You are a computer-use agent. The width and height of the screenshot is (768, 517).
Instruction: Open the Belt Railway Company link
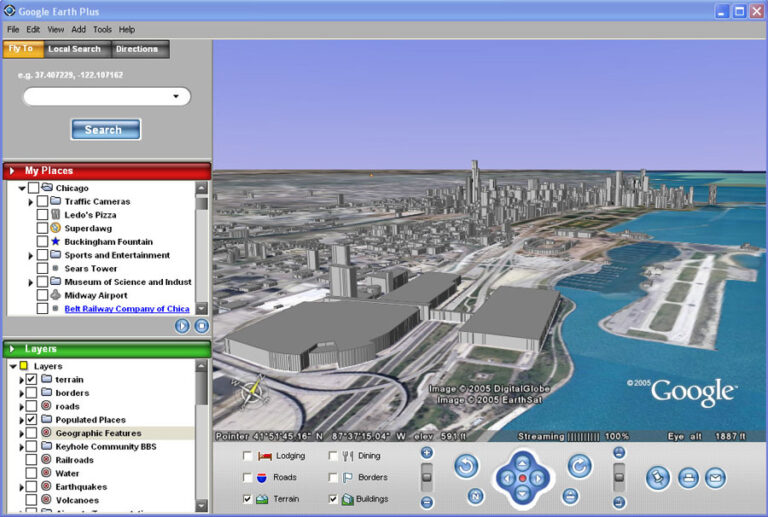[127, 309]
